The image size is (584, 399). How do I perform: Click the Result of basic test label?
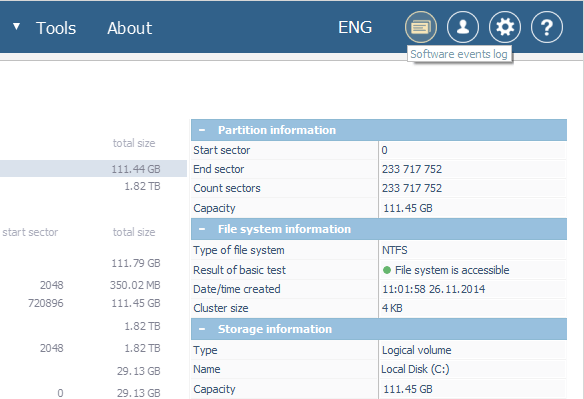pos(239,270)
